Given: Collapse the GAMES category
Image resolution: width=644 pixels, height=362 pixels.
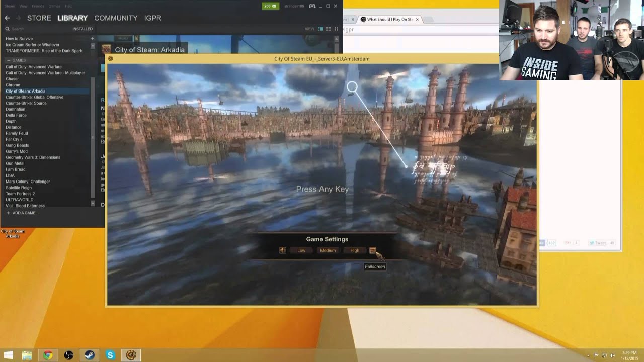Looking at the screenshot, I should click(x=9, y=60).
